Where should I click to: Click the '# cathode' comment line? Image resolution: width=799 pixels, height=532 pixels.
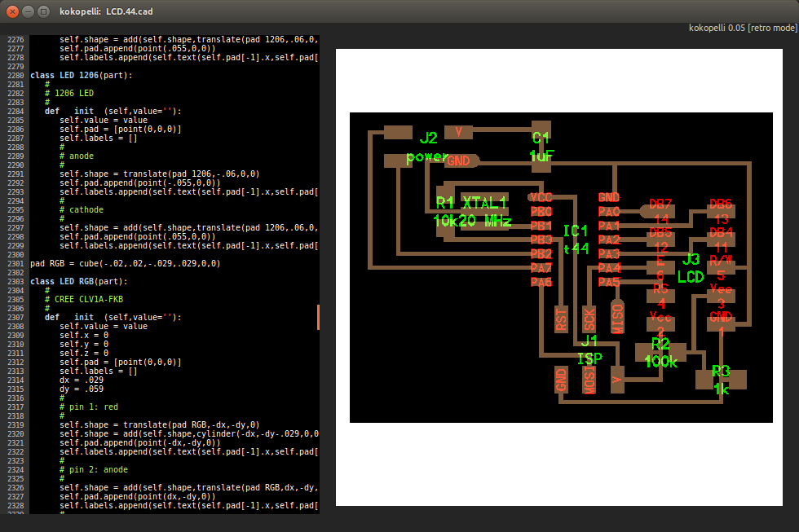point(81,209)
